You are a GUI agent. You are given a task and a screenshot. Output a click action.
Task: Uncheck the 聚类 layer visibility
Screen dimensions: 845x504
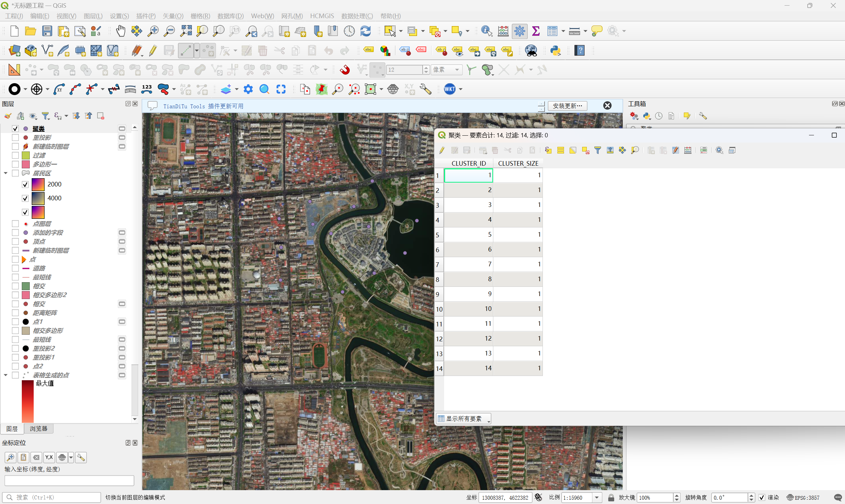pos(15,129)
